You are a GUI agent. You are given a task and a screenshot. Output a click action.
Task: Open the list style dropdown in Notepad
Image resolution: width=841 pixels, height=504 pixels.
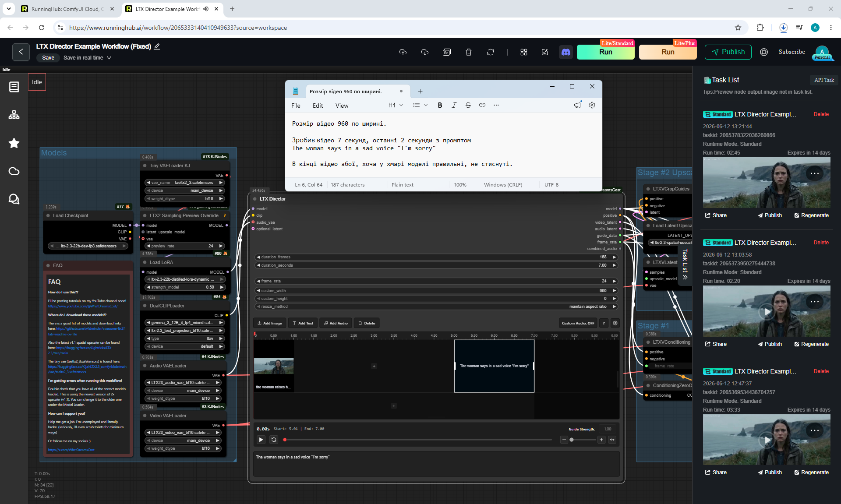(x=420, y=105)
